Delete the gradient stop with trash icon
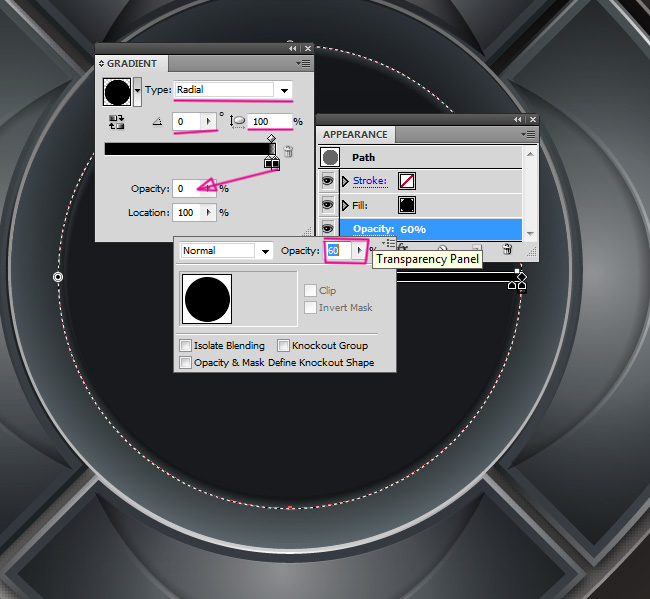The image size is (650, 599). 289,151
